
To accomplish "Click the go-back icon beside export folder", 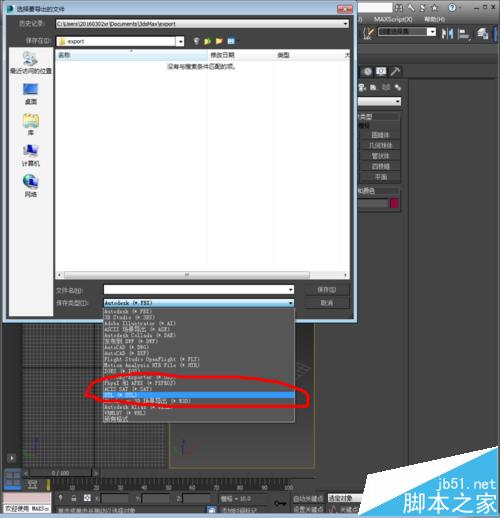I will 196,41.
